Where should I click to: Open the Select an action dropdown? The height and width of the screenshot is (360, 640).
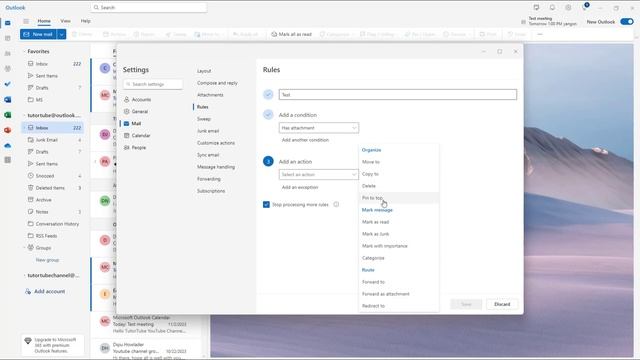[319, 175]
